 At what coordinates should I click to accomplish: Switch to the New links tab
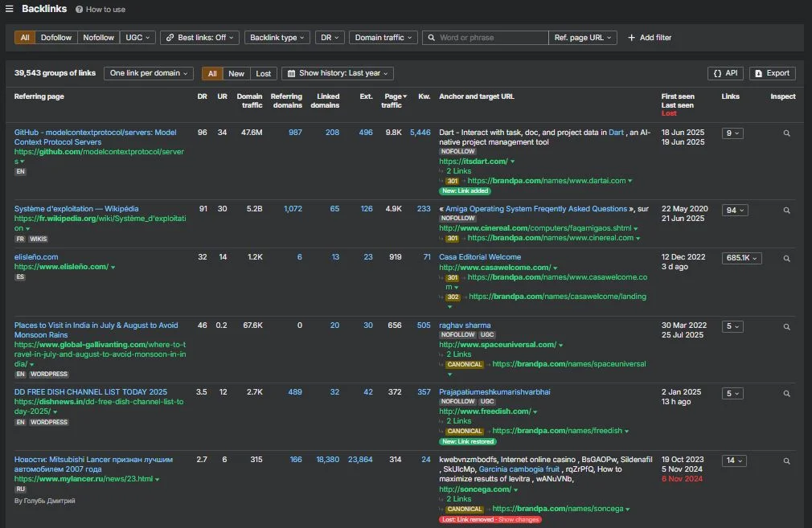click(236, 73)
